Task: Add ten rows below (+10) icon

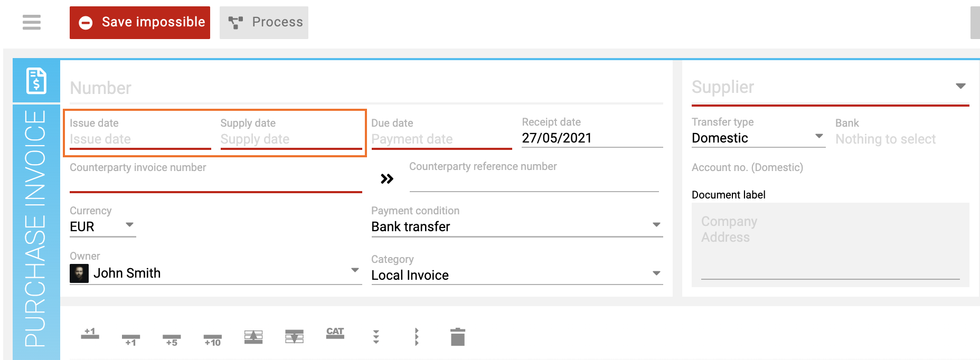Action: [x=213, y=339]
